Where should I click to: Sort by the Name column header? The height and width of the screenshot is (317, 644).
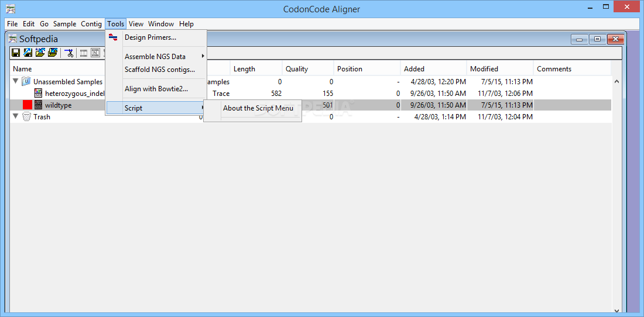22,69
